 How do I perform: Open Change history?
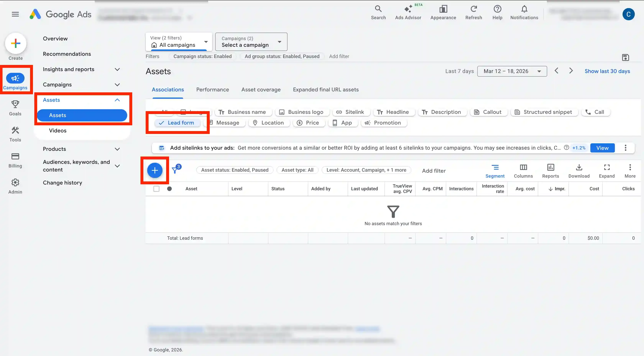point(62,183)
